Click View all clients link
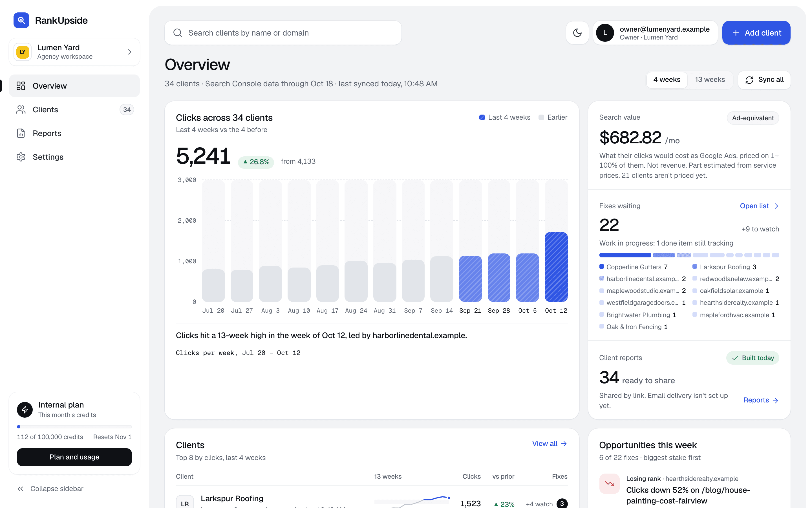This screenshot has height=508, width=812. tap(549, 443)
